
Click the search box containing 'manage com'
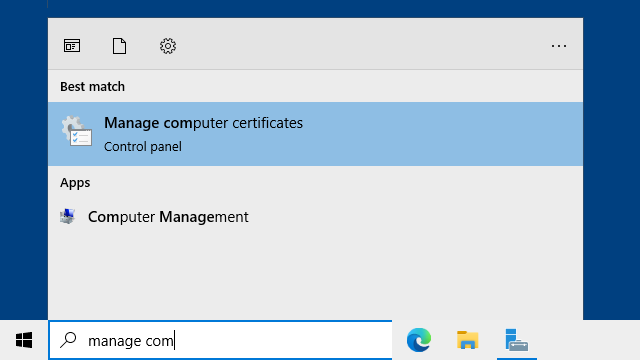click(220, 340)
